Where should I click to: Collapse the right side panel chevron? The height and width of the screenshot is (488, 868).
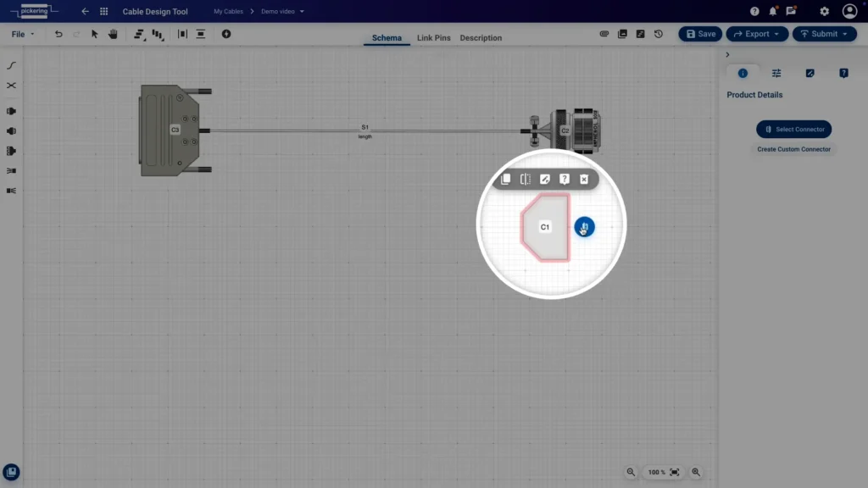tap(727, 55)
